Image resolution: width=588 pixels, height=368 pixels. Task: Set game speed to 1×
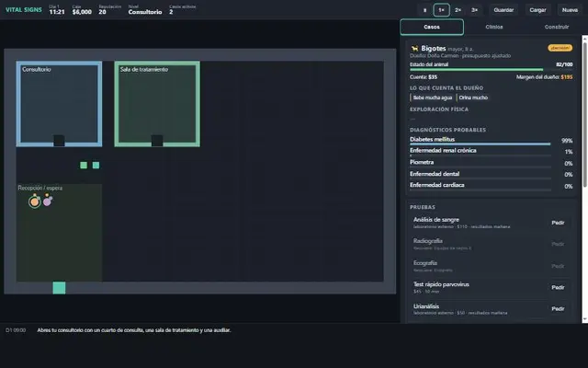pyautogui.click(x=441, y=10)
